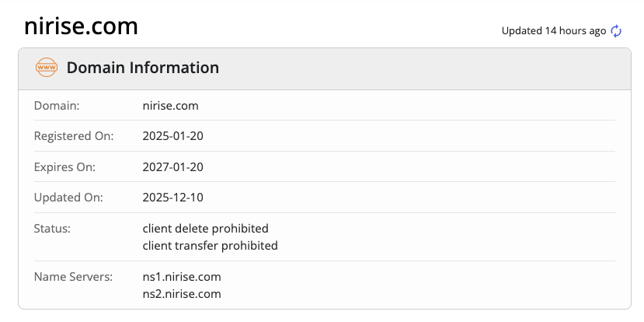Click the "client delete prohibited" status

pyautogui.click(x=205, y=229)
